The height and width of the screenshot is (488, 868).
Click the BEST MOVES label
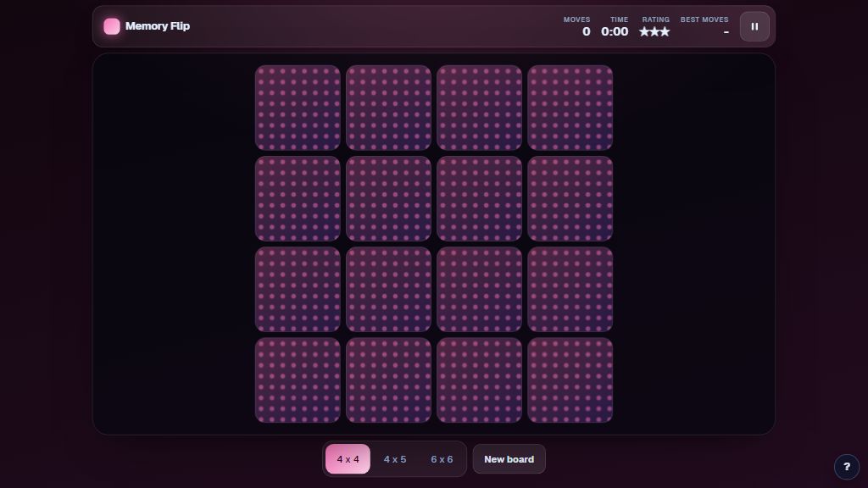coord(704,19)
